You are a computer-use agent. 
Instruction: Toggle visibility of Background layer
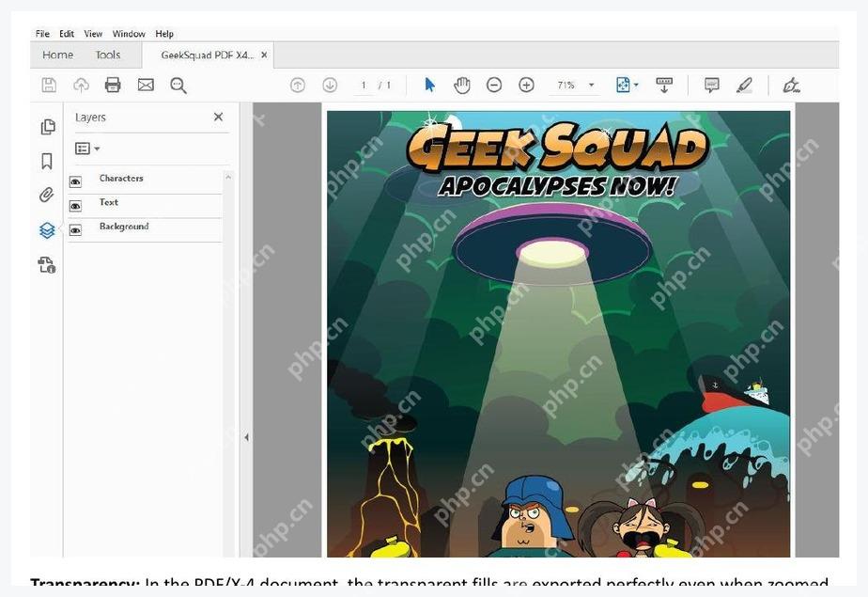(75, 229)
